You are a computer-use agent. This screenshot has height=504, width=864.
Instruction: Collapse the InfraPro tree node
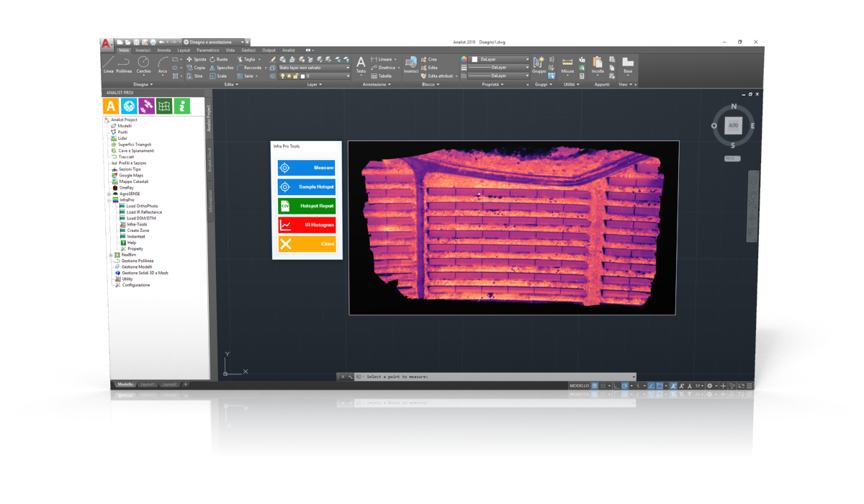tap(109, 199)
